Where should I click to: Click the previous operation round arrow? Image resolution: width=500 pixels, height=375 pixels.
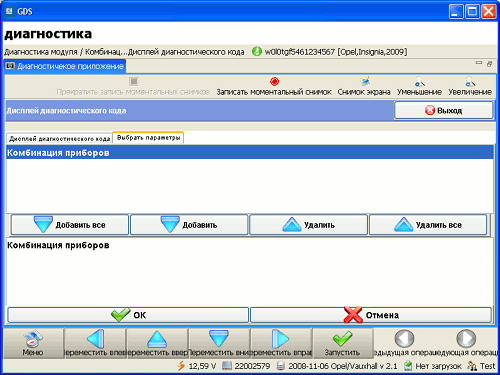coord(404,339)
